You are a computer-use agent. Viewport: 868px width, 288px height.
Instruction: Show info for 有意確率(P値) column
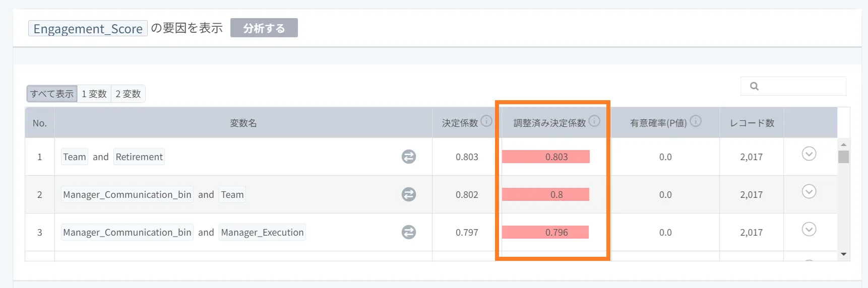(x=696, y=121)
